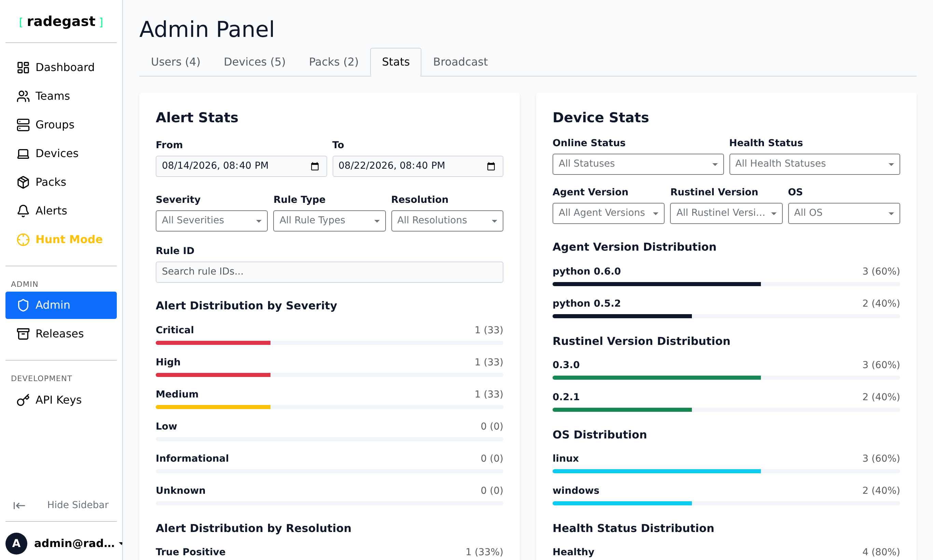Click the Groups server icon
Screen dimensions: 933x560
point(23,125)
